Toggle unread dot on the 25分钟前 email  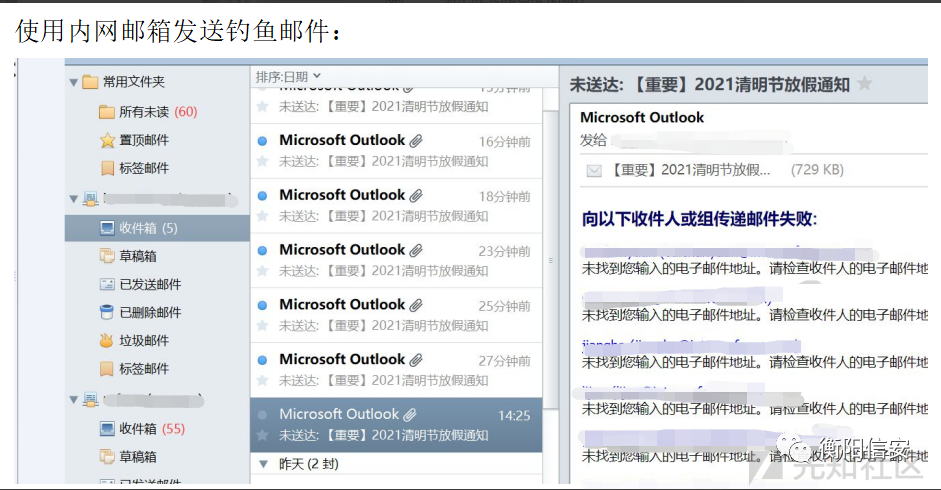coord(262,305)
